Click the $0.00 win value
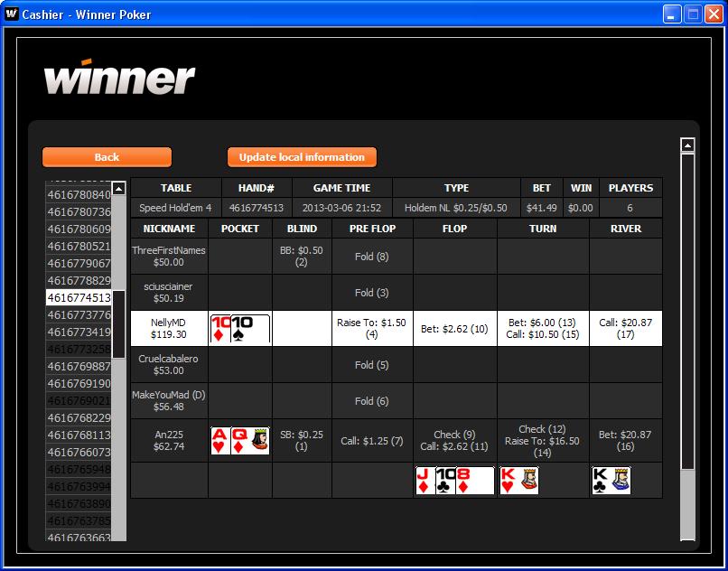728x571 pixels. [x=581, y=208]
